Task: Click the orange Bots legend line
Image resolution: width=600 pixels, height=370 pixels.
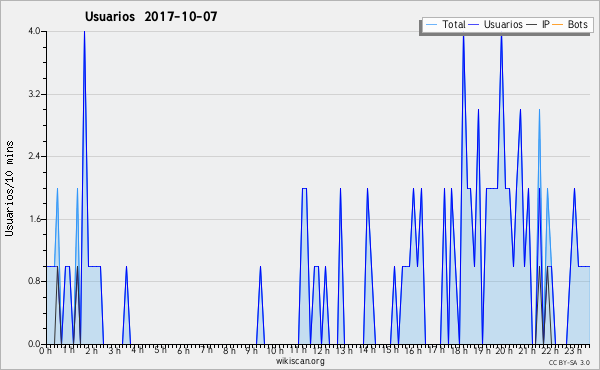Action: pyautogui.click(x=558, y=25)
